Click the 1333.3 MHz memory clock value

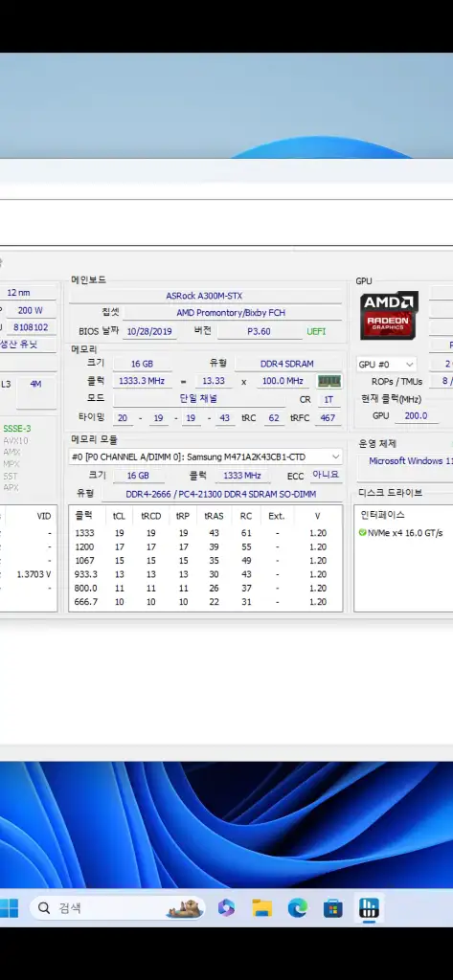[x=142, y=381]
